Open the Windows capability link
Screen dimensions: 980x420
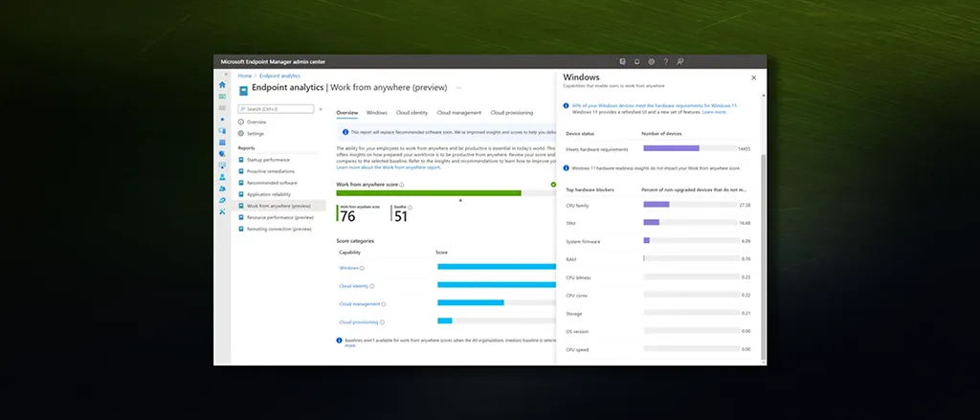point(348,268)
